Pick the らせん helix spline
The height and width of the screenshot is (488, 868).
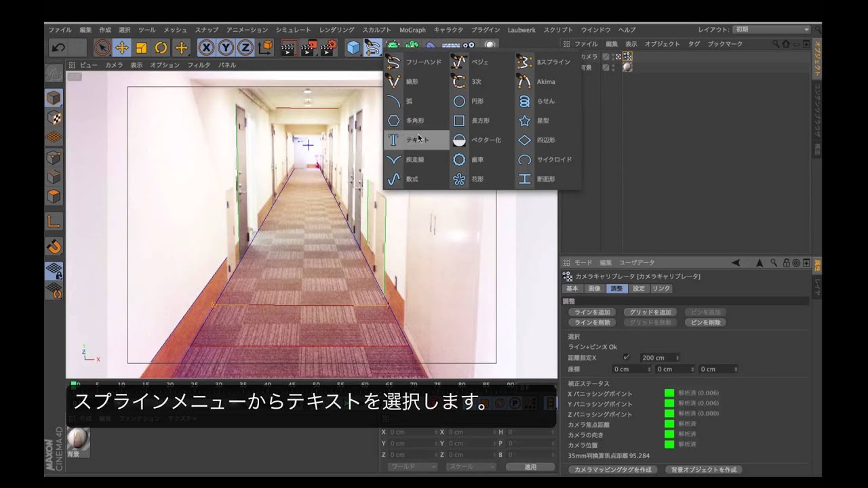tap(548, 102)
